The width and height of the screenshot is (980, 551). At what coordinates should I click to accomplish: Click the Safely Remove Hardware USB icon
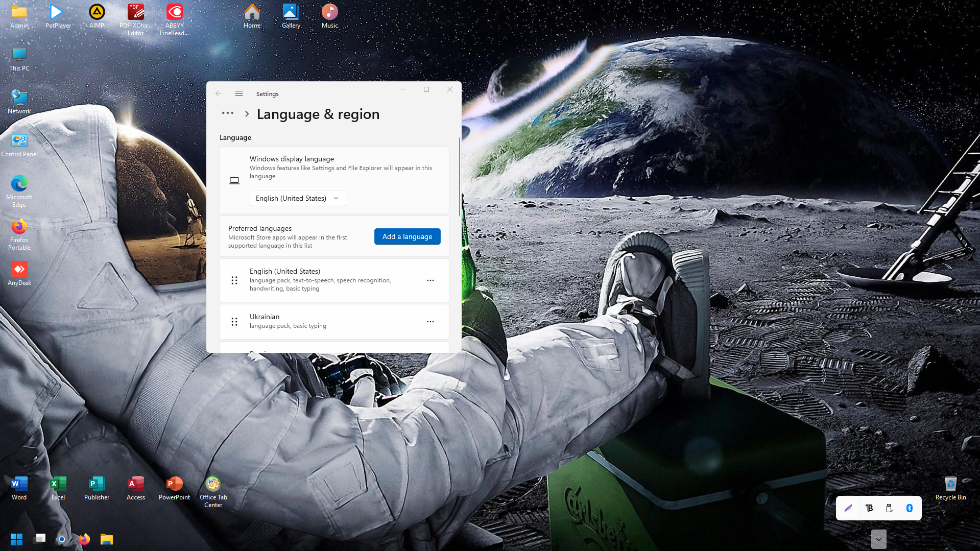click(x=889, y=508)
